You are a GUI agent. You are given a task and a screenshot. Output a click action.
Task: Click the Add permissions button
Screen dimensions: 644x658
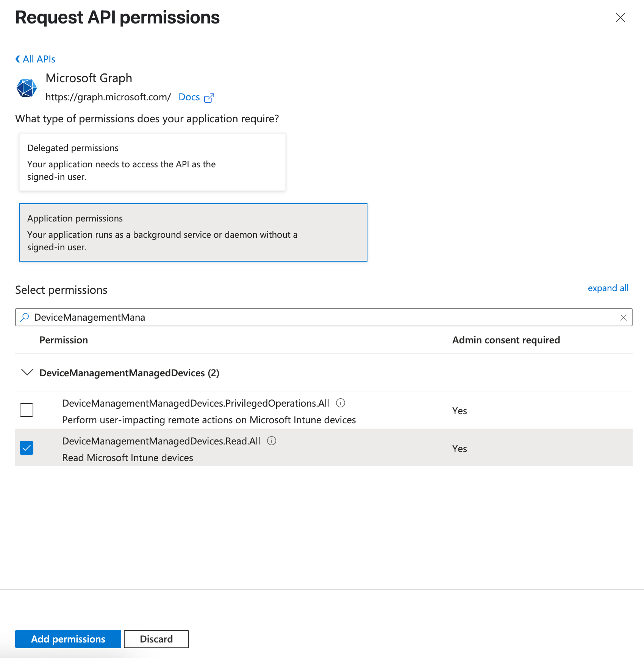[x=68, y=639]
